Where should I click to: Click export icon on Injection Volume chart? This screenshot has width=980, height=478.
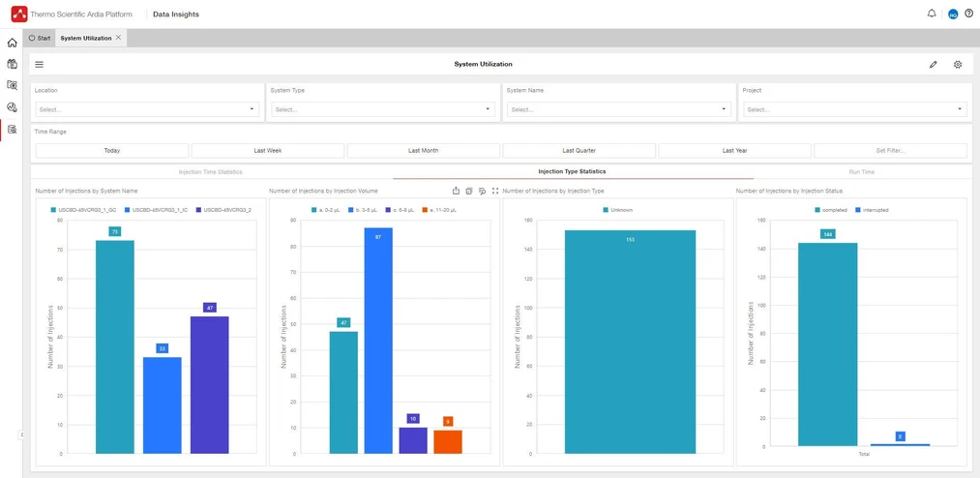456,191
